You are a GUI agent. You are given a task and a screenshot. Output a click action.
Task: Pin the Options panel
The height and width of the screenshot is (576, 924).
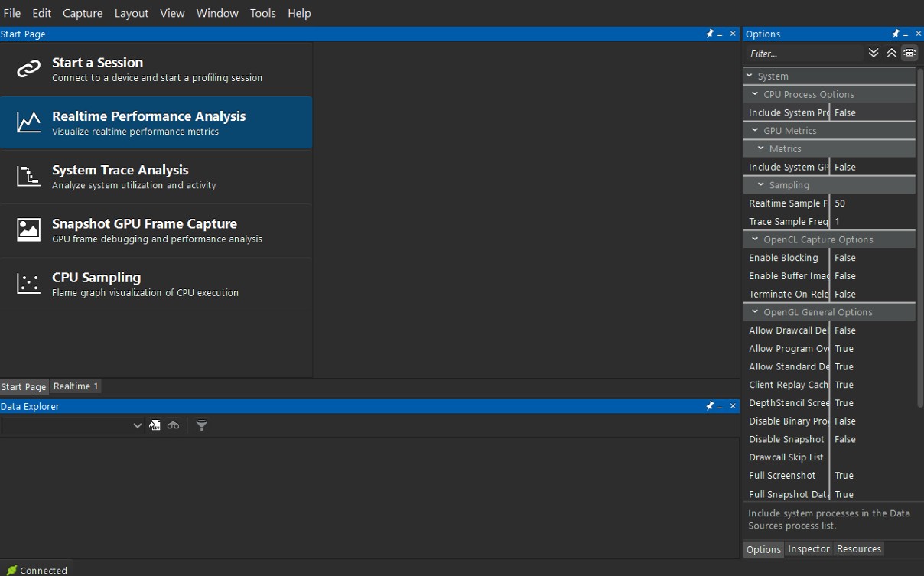(895, 34)
